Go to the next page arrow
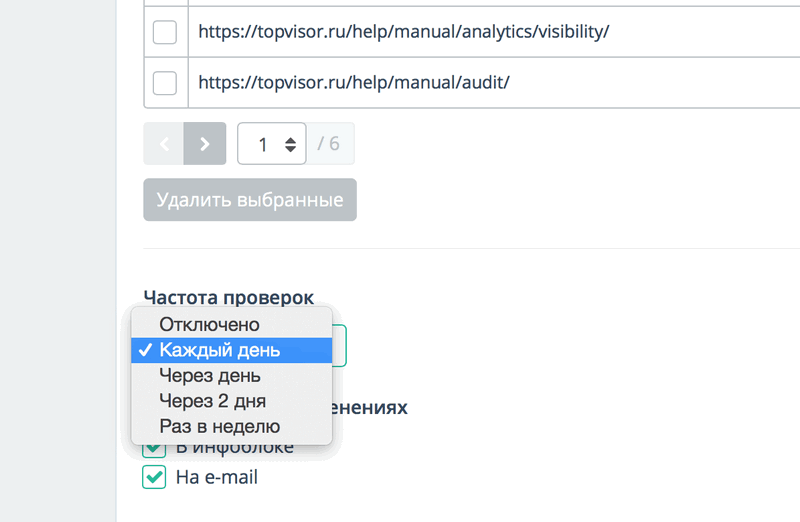800x522 pixels. 205,144
